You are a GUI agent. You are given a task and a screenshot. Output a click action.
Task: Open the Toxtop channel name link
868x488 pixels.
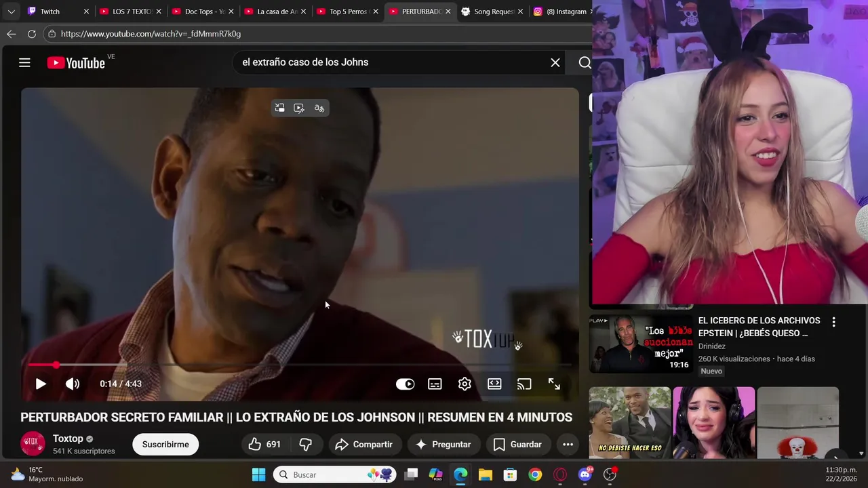68,439
